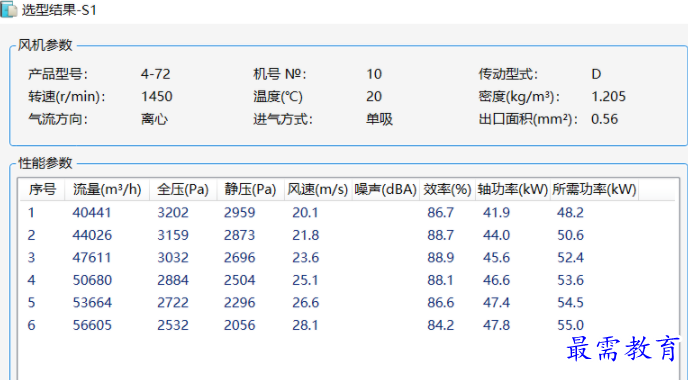Click the 全压(Pa) column header
Screen dimensions: 688x380
pyautogui.click(x=183, y=190)
